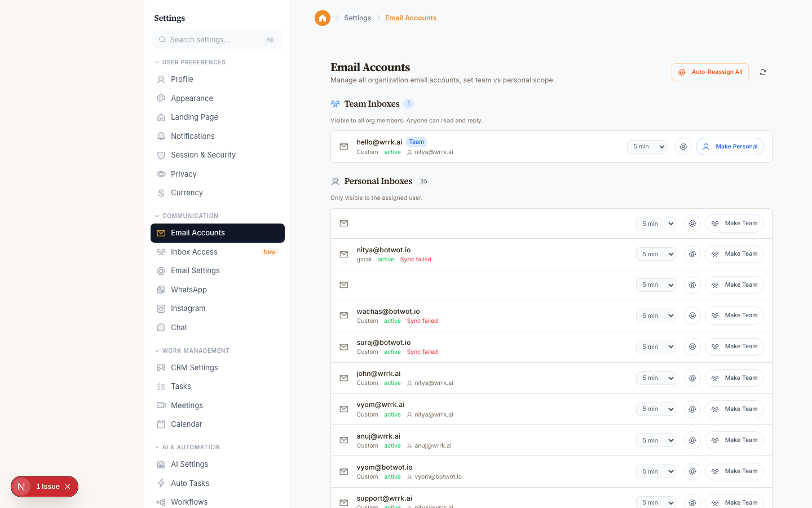This screenshot has height=508, width=812.
Task: Click the gear icon on vyom@wrrk.ai row
Action: pos(692,409)
